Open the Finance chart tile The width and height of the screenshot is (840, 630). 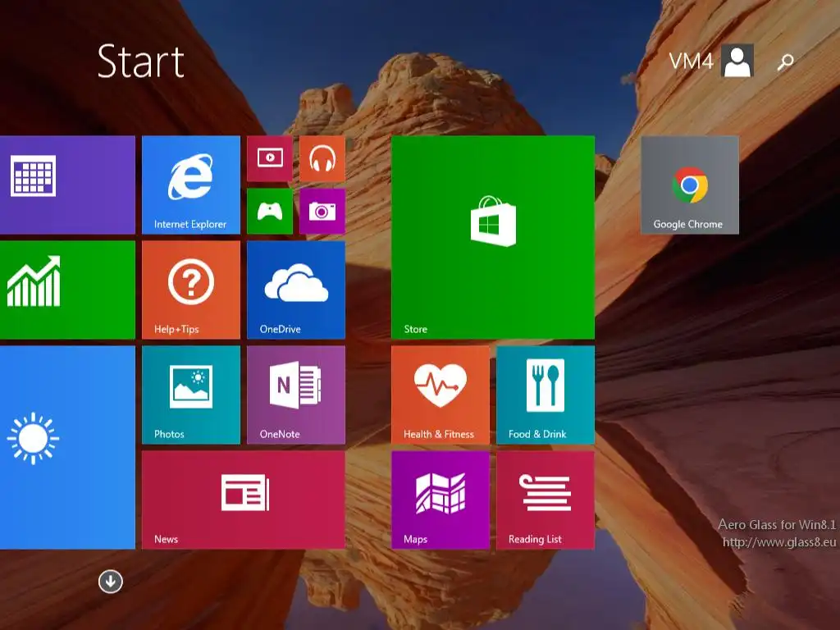(67, 290)
